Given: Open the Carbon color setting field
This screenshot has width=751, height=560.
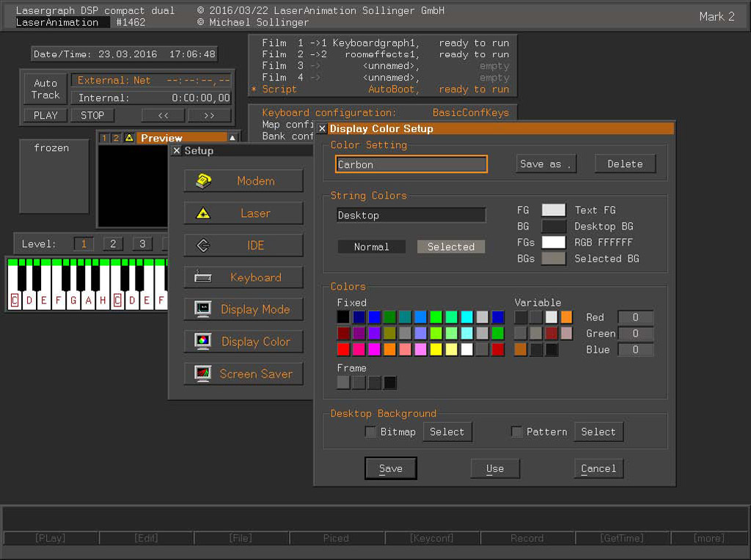Looking at the screenshot, I should tap(411, 164).
